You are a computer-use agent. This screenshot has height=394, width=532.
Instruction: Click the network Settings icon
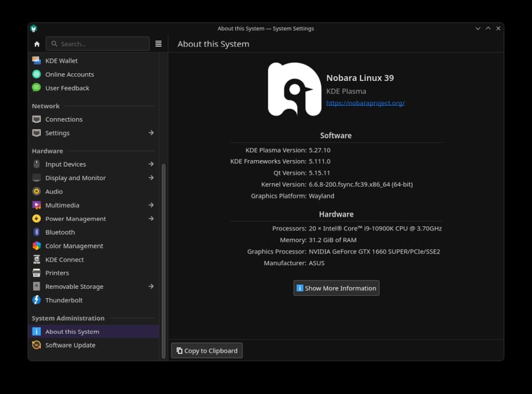point(37,133)
